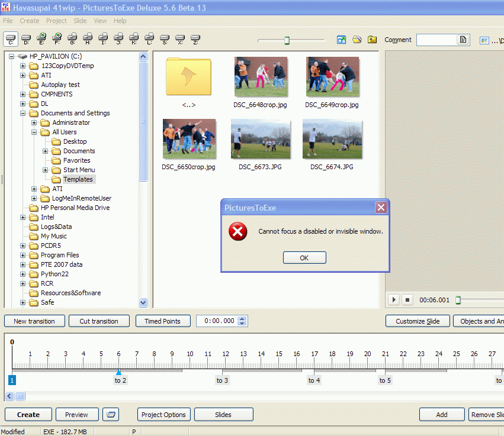Open Project Options
Screen dimensions: 504x436
[x=163, y=415]
